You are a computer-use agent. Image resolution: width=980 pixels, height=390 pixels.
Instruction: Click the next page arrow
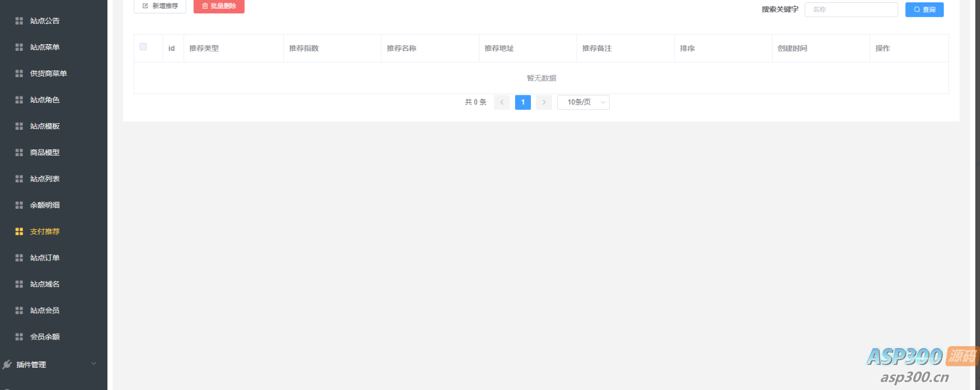pos(544,102)
